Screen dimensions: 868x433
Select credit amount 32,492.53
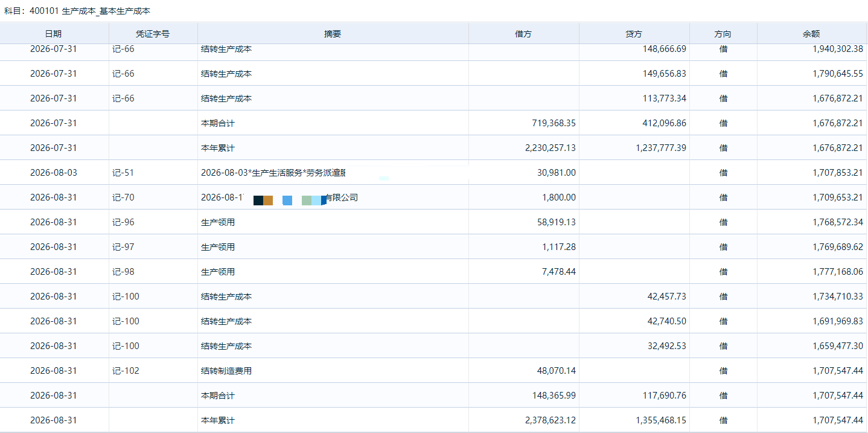(x=666, y=346)
